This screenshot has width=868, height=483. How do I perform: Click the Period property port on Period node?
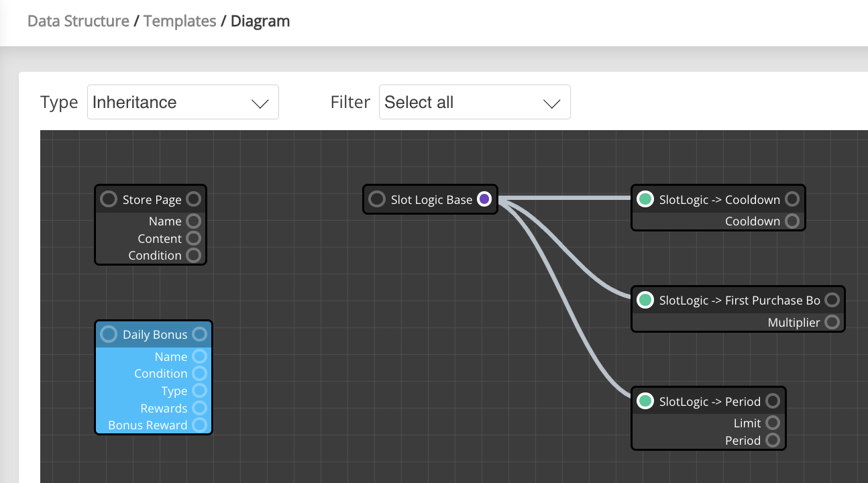pyautogui.click(x=773, y=440)
